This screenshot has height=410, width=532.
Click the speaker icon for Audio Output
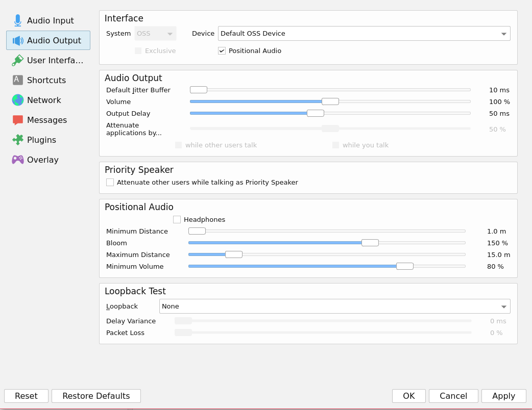[18, 40]
